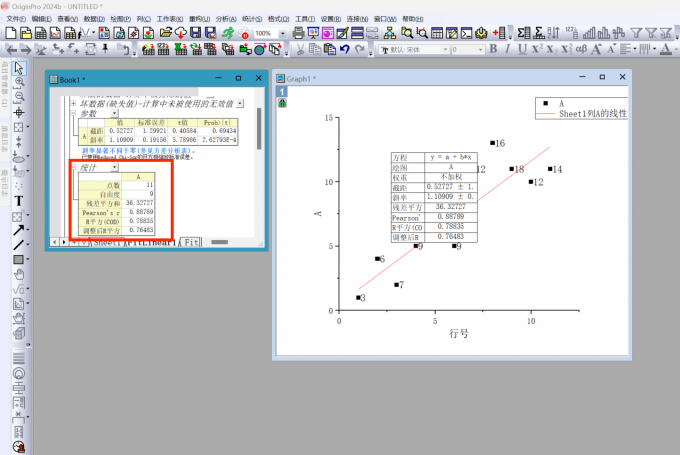Click the add new column icon
The image size is (680, 455).
coord(500,33)
